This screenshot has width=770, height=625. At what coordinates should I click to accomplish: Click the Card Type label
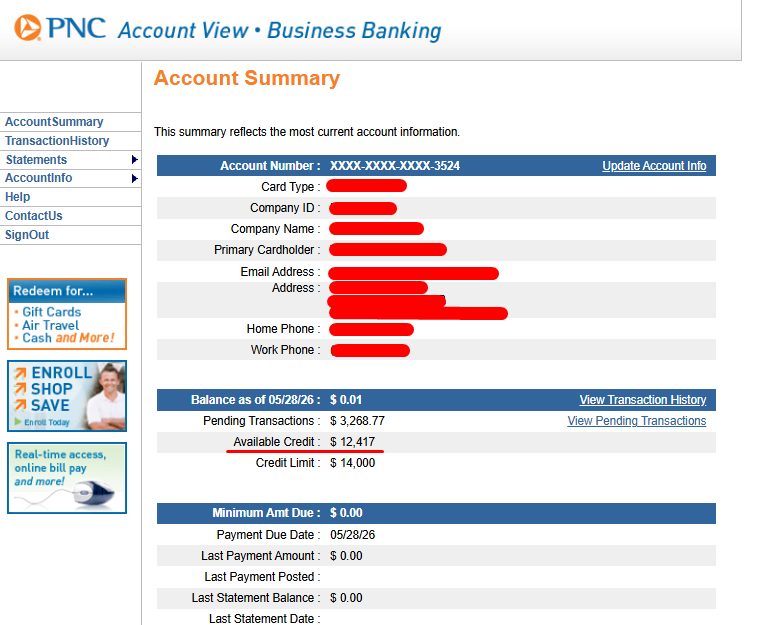click(x=290, y=187)
